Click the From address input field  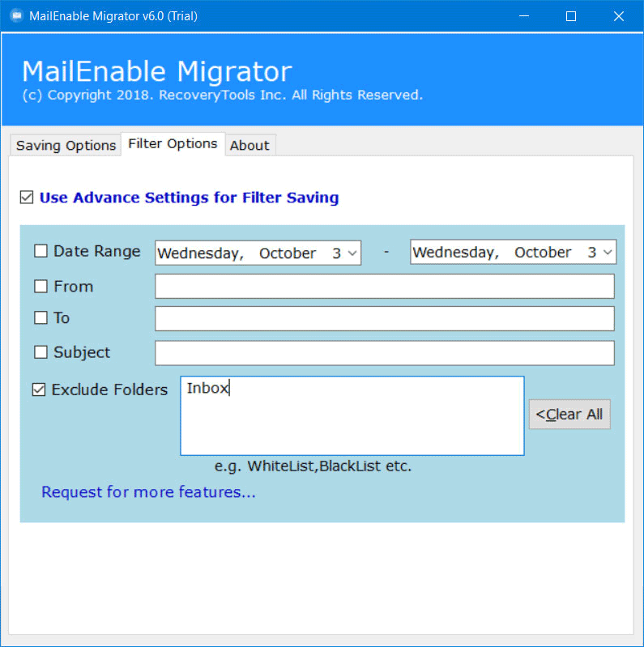point(384,286)
